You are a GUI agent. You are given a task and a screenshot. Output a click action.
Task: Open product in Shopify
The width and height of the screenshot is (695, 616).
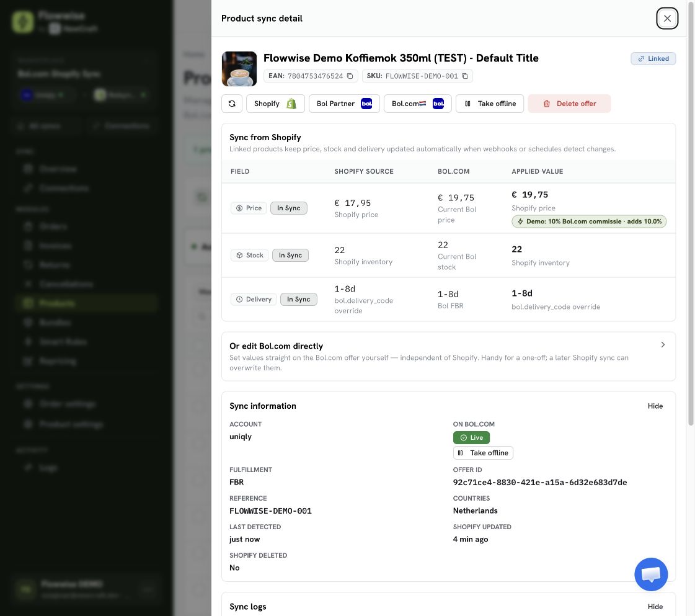click(x=275, y=104)
